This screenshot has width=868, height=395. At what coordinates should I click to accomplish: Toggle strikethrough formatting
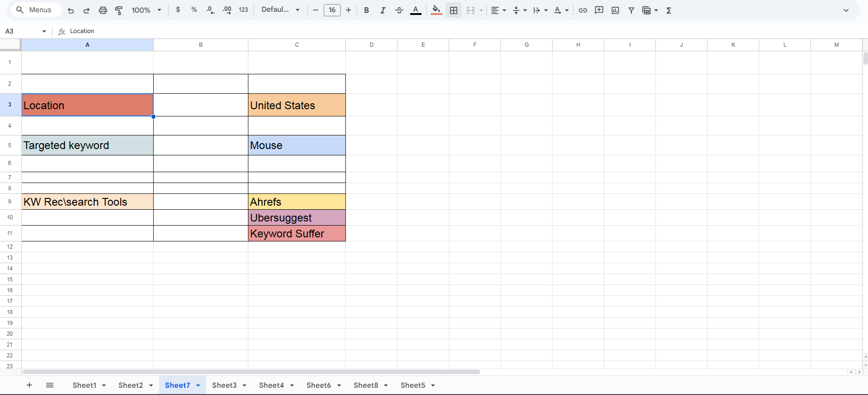click(x=399, y=10)
